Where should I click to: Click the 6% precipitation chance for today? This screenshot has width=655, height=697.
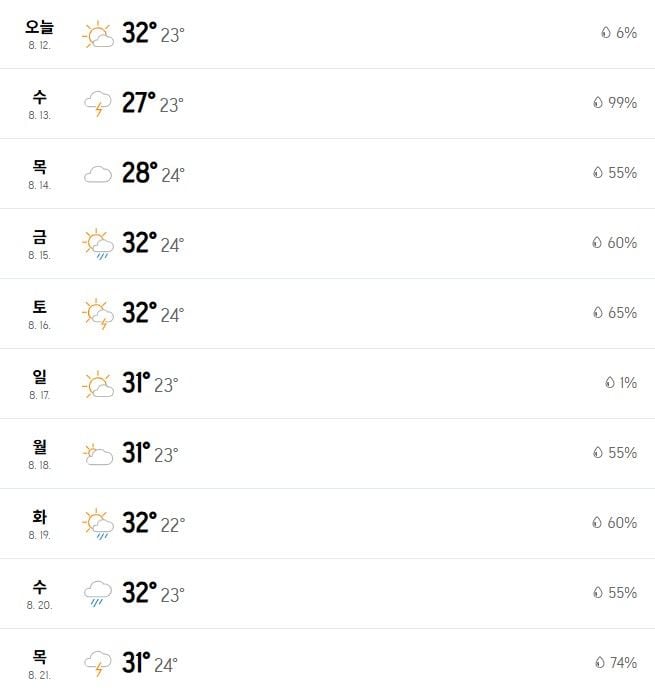click(x=627, y=33)
